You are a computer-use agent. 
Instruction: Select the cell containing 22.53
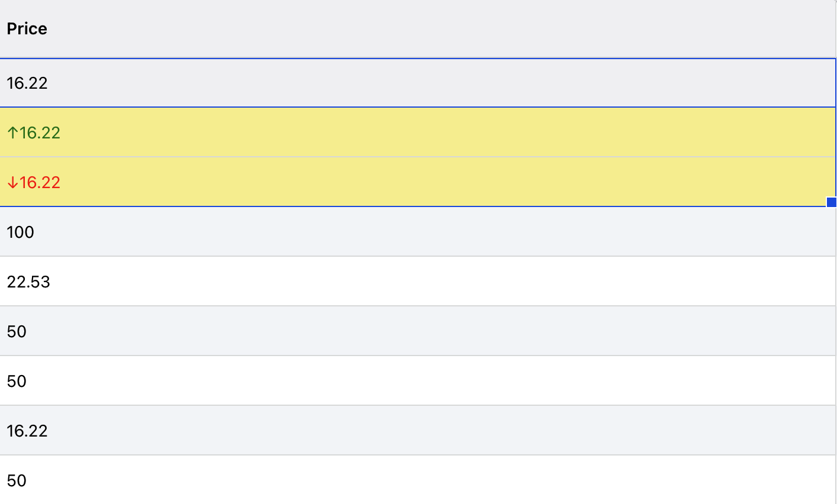28,282
